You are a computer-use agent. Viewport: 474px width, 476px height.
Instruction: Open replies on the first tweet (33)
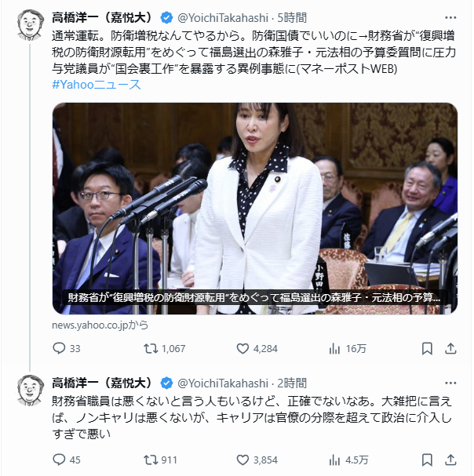click(x=66, y=348)
